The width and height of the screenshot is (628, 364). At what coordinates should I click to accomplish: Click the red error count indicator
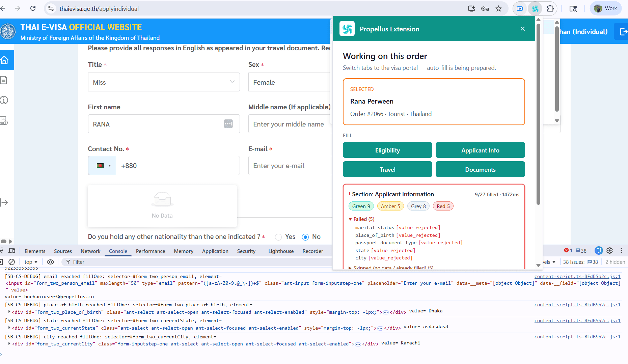[x=568, y=251]
